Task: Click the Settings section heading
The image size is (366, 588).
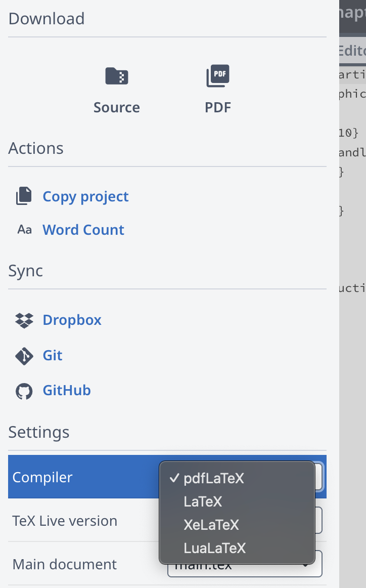Action: point(38,432)
